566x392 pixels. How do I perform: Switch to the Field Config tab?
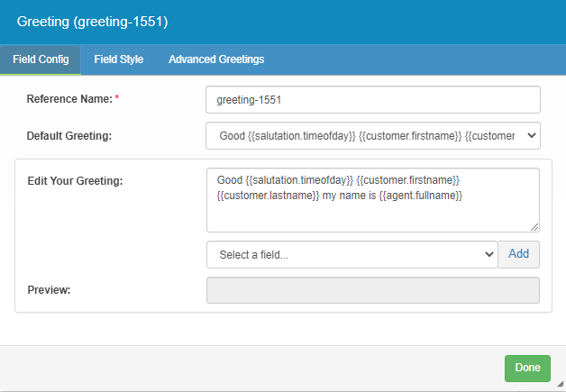coord(41,59)
